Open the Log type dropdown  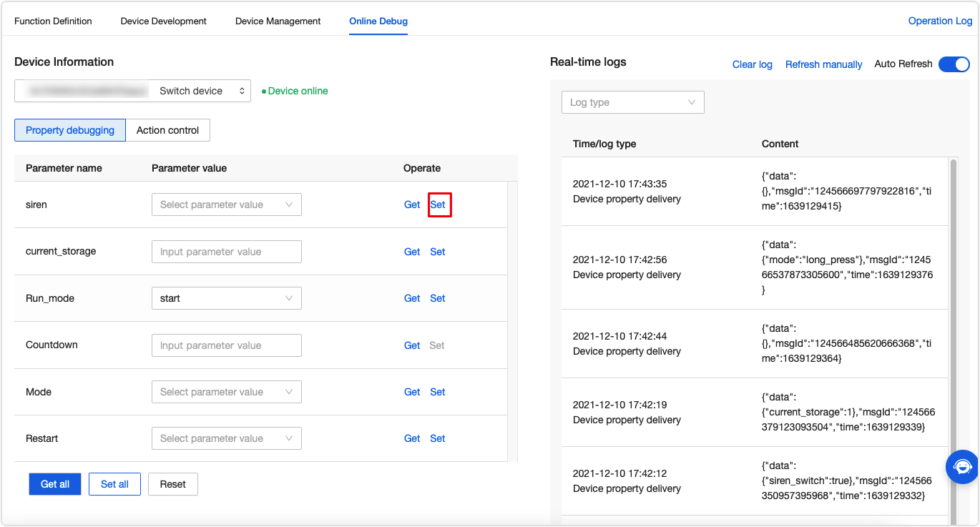point(632,102)
